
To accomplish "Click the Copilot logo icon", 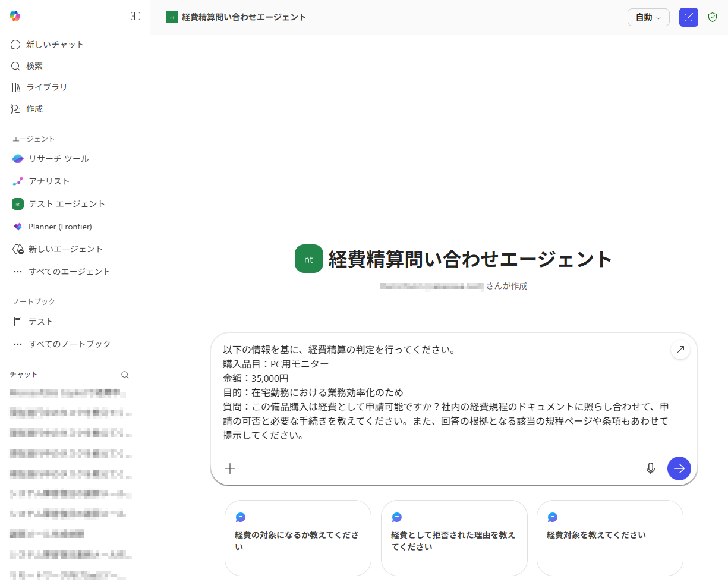I will tap(15, 17).
